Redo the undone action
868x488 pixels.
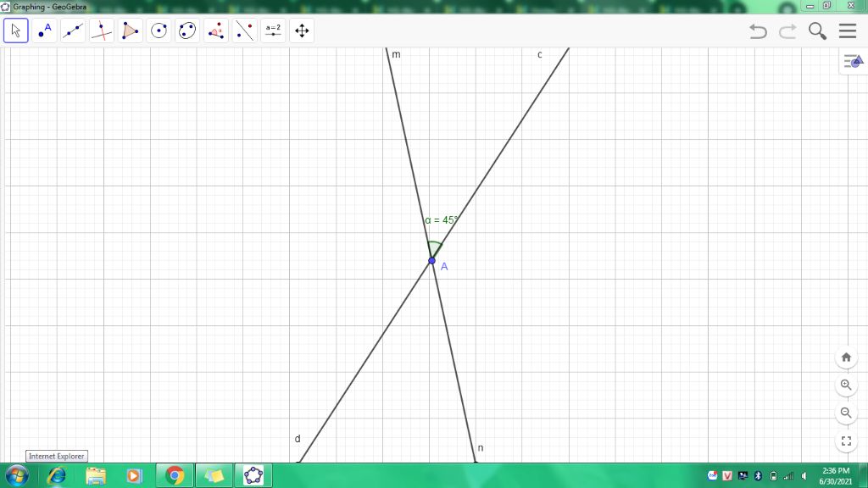pyautogui.click(x=787, y=31)
